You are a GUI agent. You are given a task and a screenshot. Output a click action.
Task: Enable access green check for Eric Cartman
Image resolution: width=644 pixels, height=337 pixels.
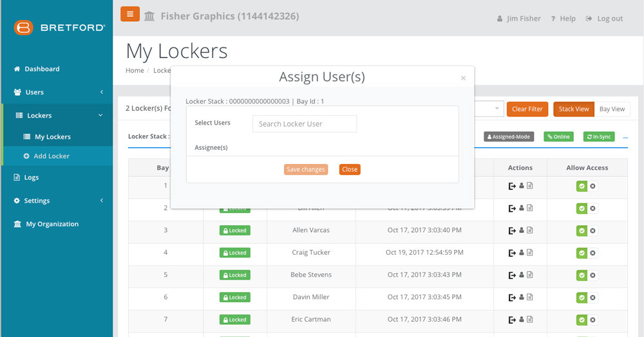click(582, 320)
